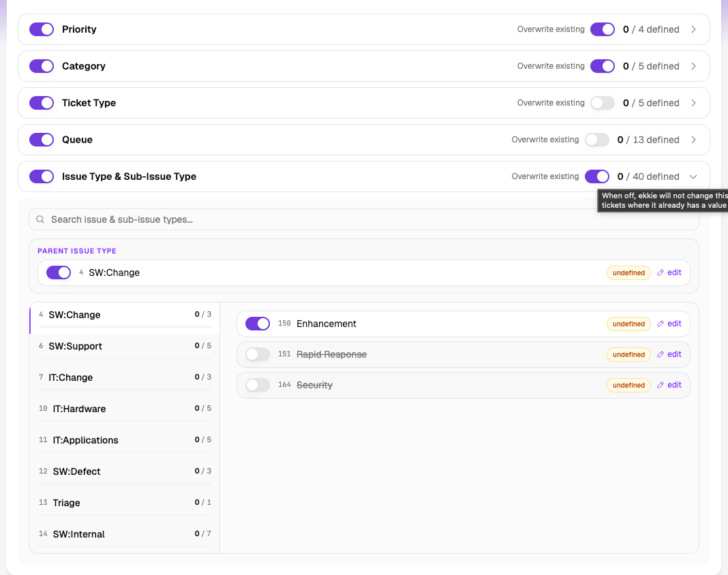Click pencil icon on Security row
Viewport: 728px width, 575px height.
(x=661, y=385)
